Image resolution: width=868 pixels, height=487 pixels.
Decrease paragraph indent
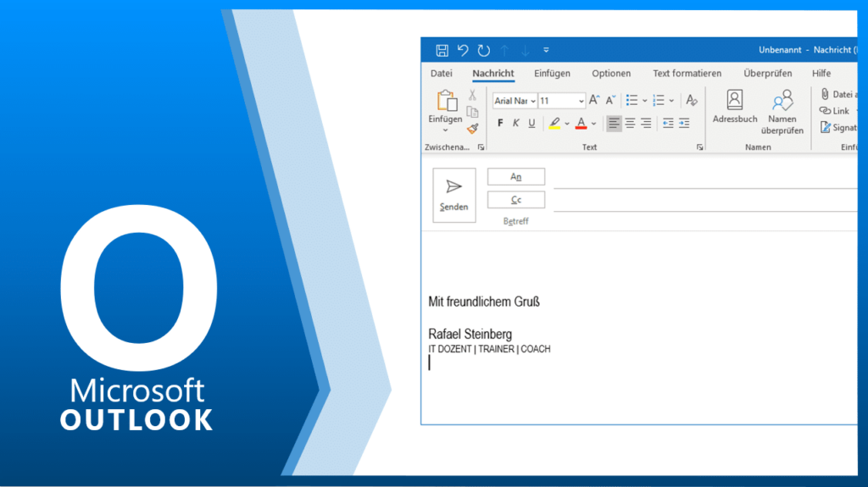(x=668, y=123)
